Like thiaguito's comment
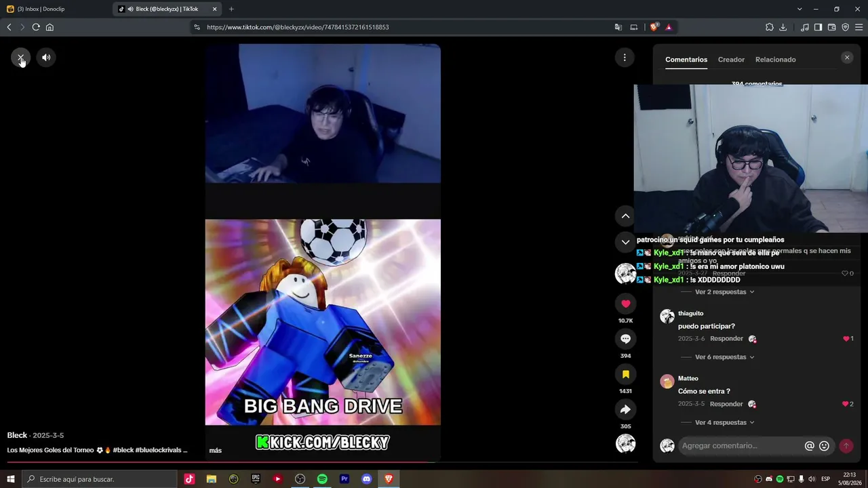This screenshot has width=868, height=488. [846, 339]
